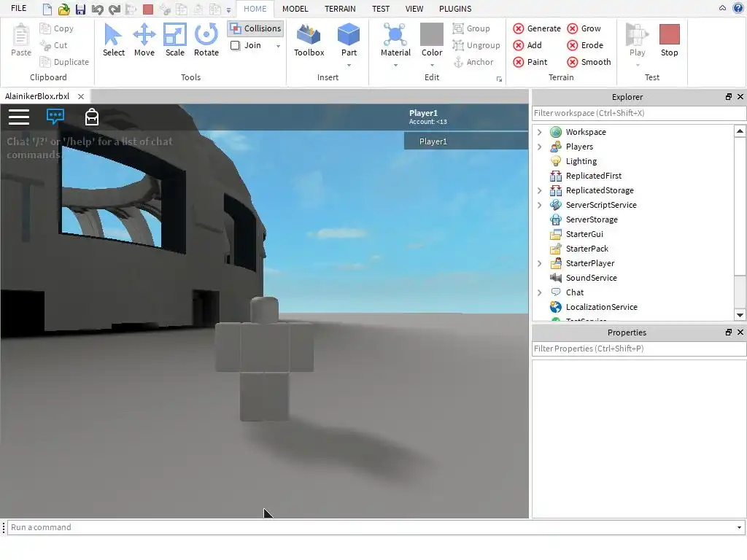This screenshot has height=560, width=747.
Task: Expand the Workspace tree node
Action: (x=539, y=132)
